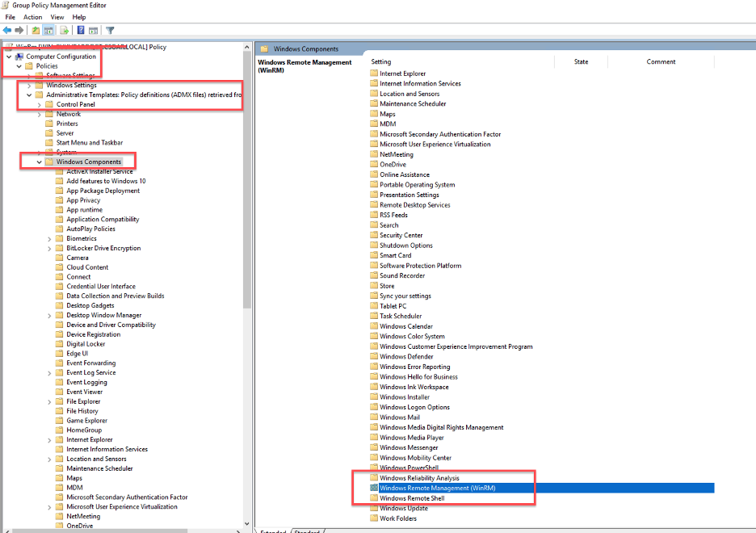
Task: Open the Action menu
Action: (x=32, y=16)
